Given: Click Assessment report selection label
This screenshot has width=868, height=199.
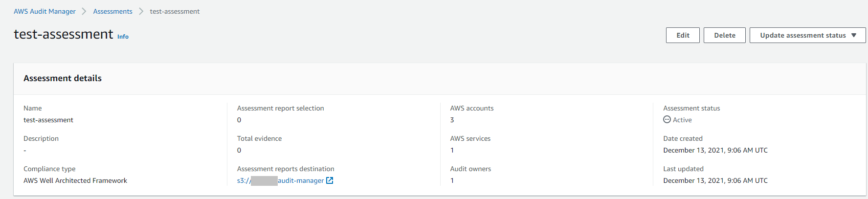Looking at the screenshot, I should 280,108.
